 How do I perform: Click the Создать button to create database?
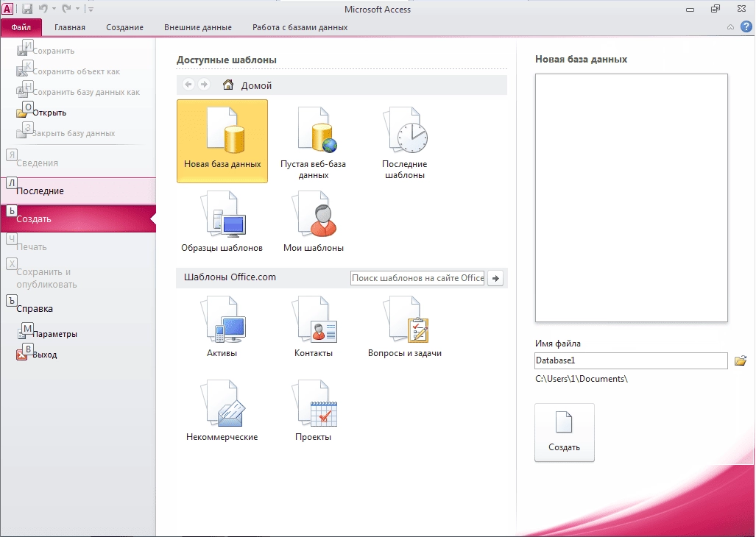pyautogui.click(x=564, y=433)
